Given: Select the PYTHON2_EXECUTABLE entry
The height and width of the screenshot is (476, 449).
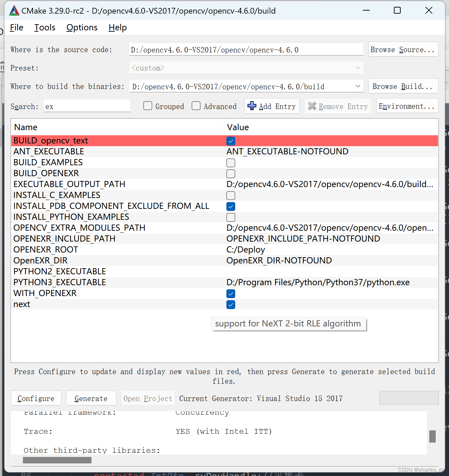Looking at the screenshot, I should pos(60,272).
